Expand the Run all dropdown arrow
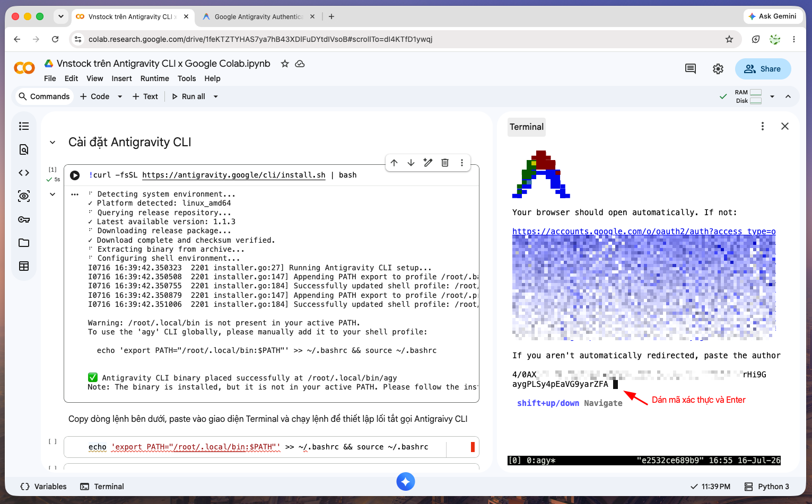The image size is (812, 504). coord(216,96)
